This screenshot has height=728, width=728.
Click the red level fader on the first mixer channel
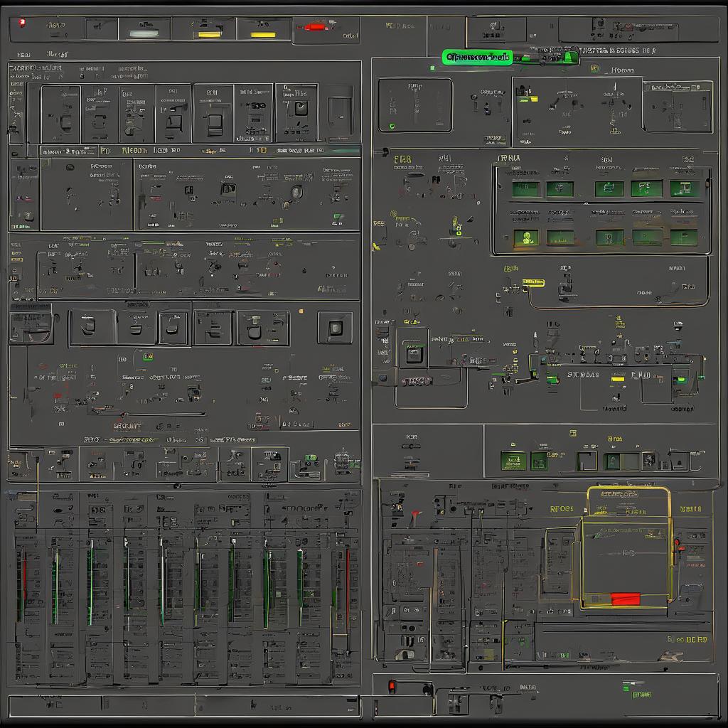pos(24,576)
